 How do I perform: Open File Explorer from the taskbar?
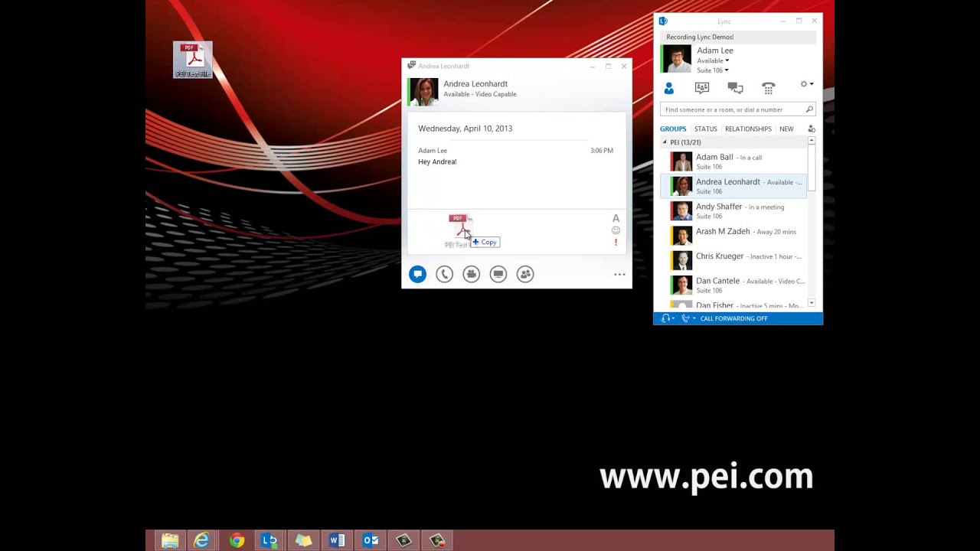pos(170,540)
